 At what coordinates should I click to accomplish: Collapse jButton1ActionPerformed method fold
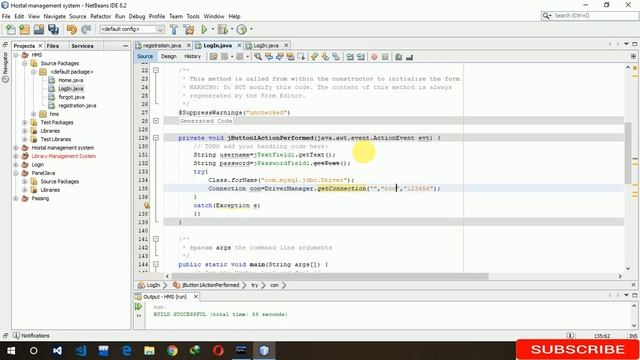pyautogui.click(x=156, y=138)
